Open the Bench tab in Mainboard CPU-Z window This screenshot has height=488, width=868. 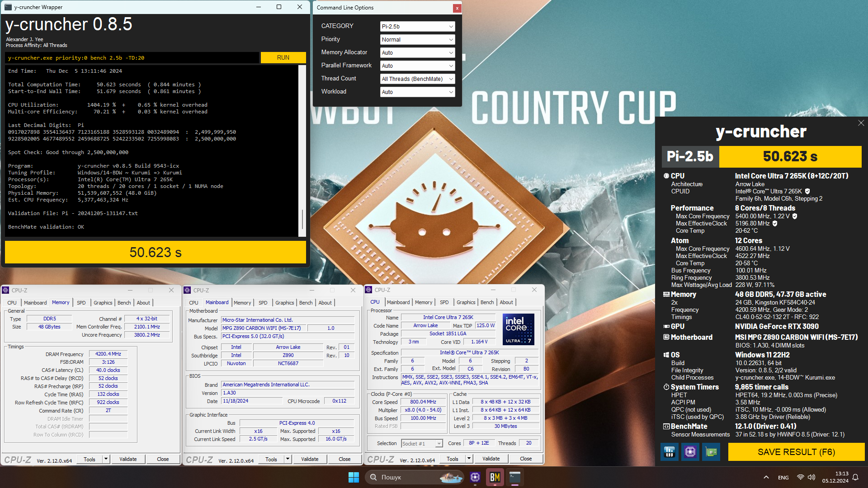click(x=306, y=303)
